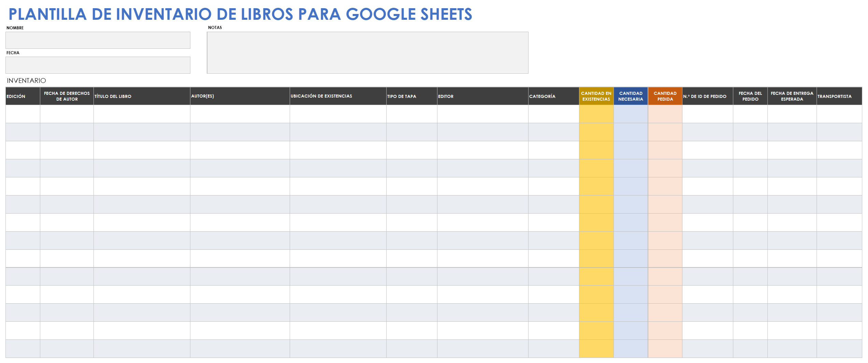Select first row cell under EDICIÓN
Screen dimensions: 868x363
point(23,114)
